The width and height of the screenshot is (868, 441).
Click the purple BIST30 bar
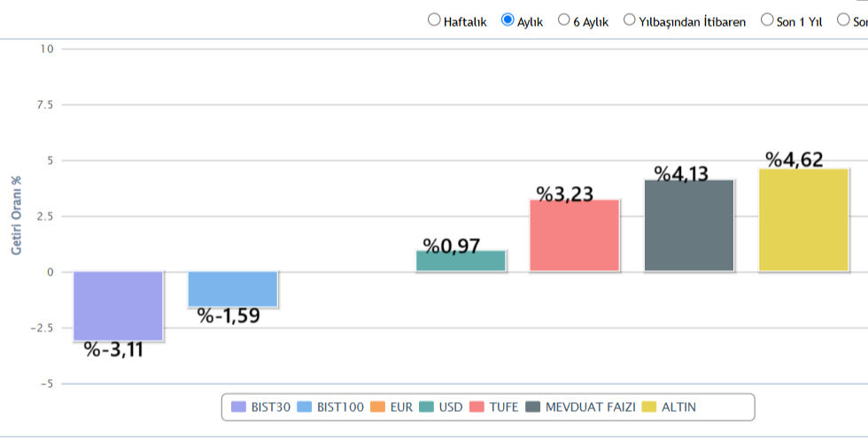point(118,306)
